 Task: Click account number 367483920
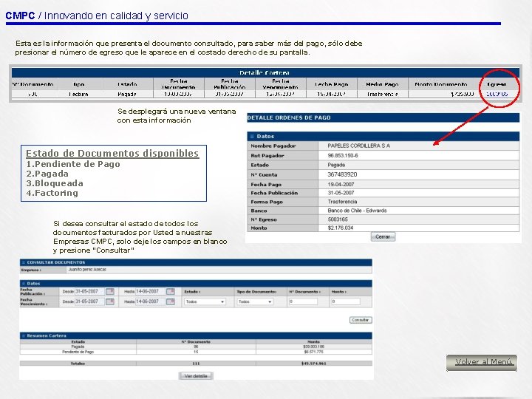(342, 174)
